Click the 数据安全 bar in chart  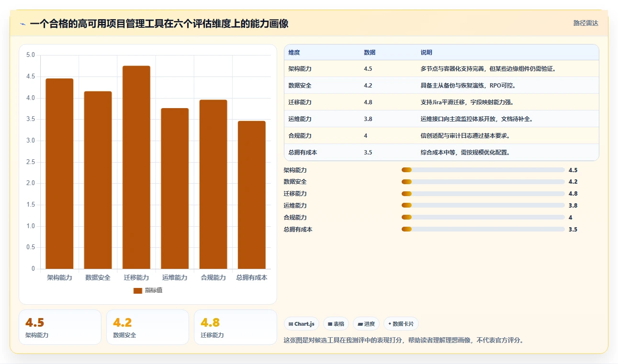[98, 180]
